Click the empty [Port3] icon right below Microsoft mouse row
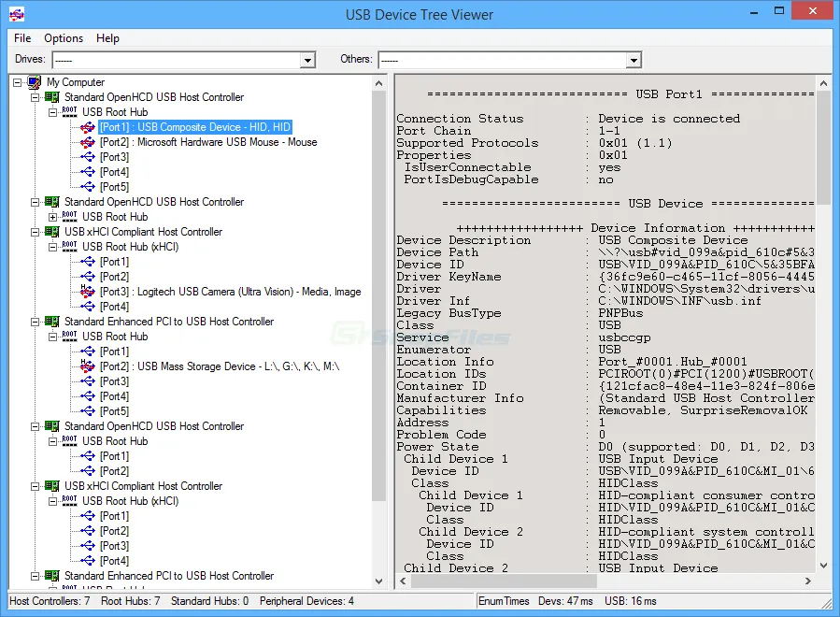The image size is (840, 617). (x=88, y=157)
